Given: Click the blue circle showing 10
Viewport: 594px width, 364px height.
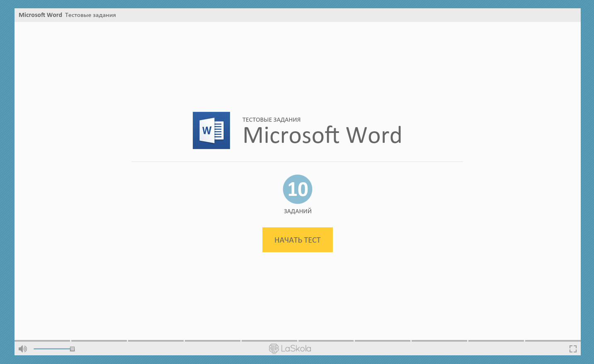Looking at the screenshot, I should [297, 189].
